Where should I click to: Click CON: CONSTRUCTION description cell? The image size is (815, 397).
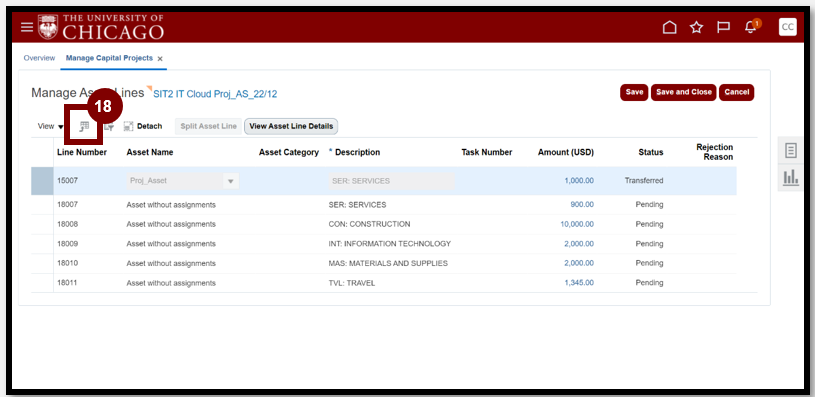(x=370, y=224)
